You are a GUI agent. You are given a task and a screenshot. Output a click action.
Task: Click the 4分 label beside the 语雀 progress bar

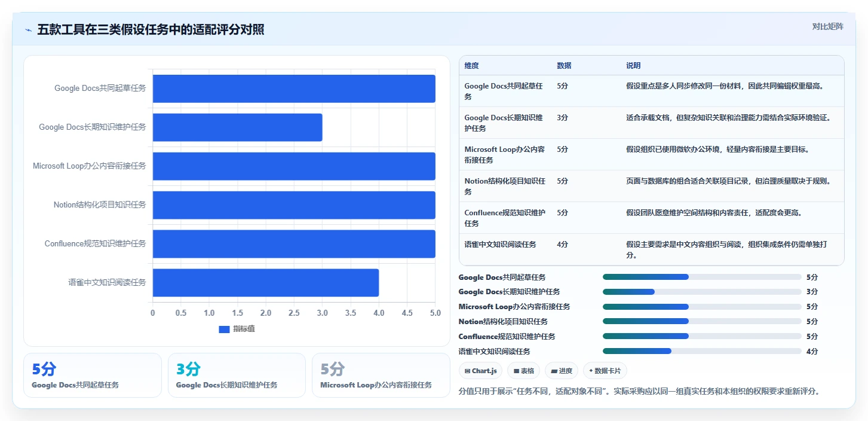[x=812, y=352]
